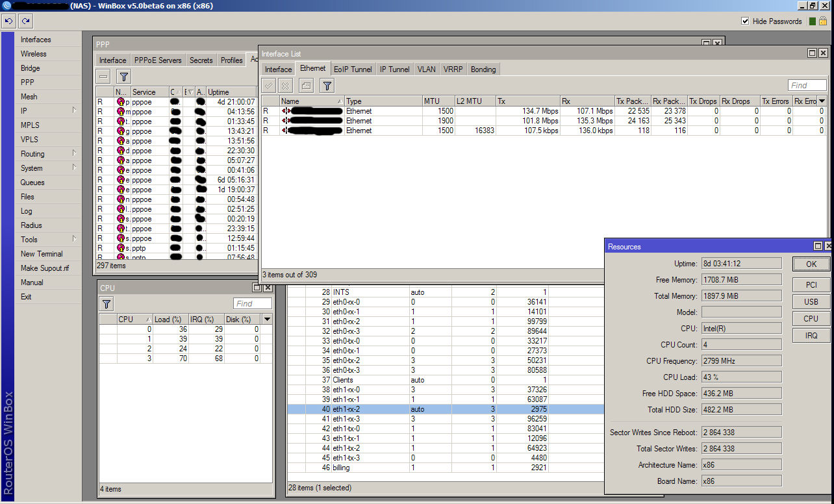This screenshot has width=834, height=504.
Task: Click the PCI button in Resources
Action: coord(811,285)
